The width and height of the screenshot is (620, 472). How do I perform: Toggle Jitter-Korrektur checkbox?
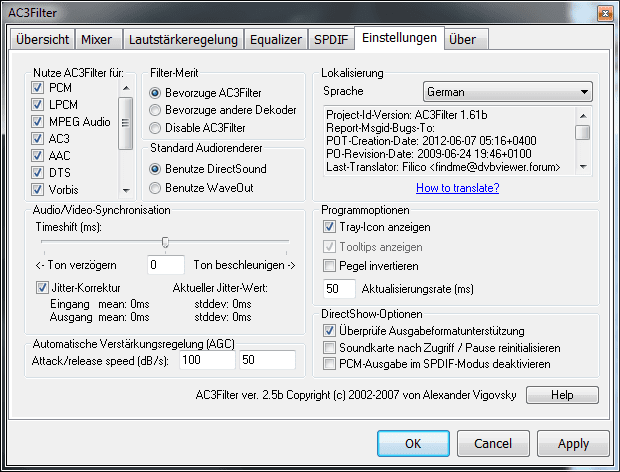pos(42,287)
